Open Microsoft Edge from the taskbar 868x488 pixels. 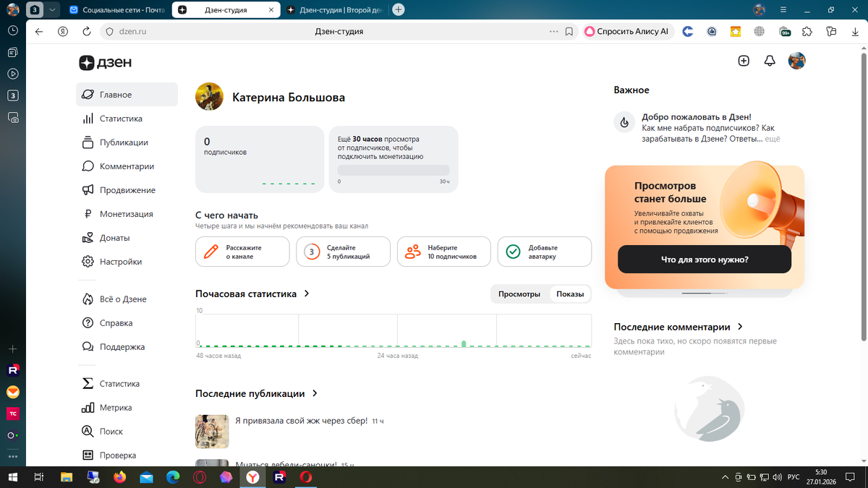click(x=173, y=477)
